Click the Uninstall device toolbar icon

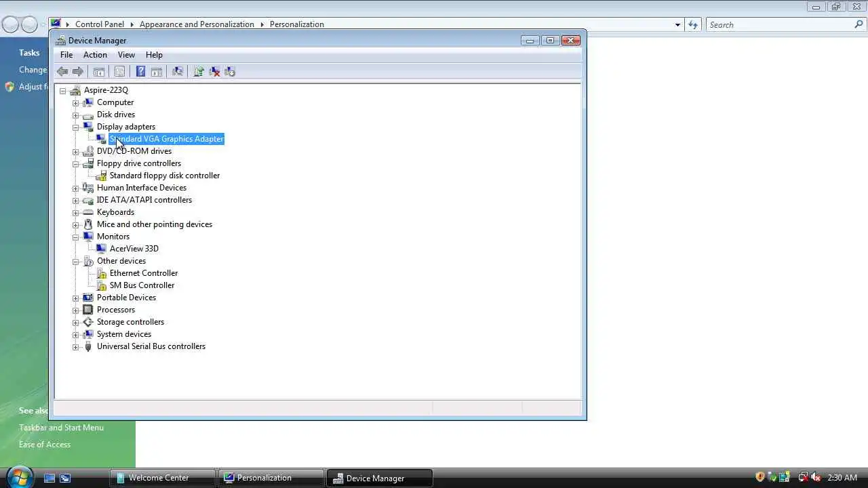(214, 71)
